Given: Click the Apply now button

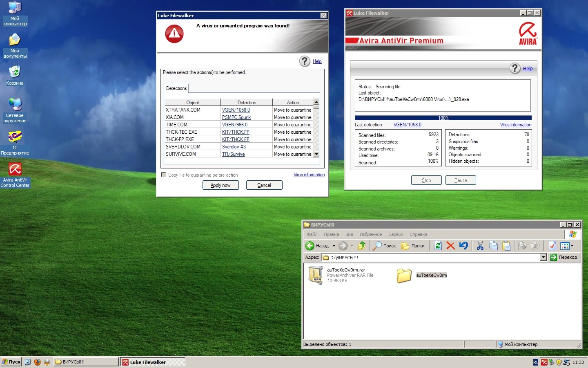Looking at the screenshot, I should pos(220,185).
